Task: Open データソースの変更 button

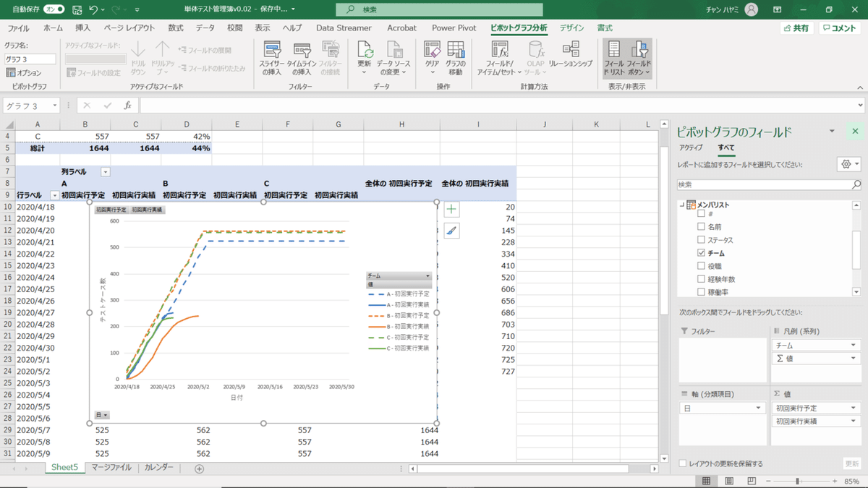Action: 394,58
